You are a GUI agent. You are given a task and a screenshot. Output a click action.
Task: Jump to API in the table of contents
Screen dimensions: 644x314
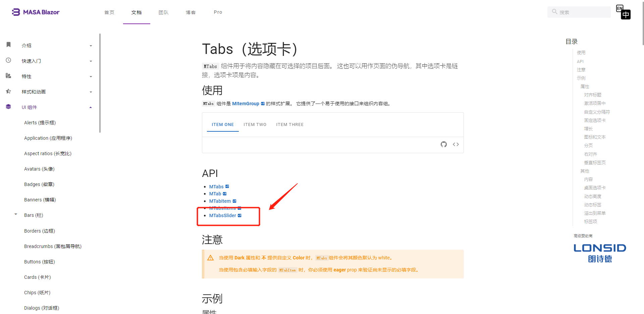(580, 61)
